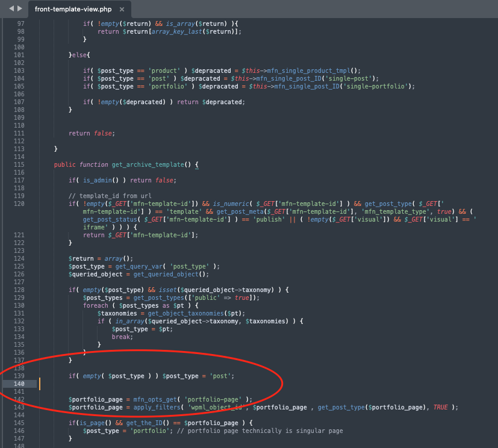This screenshot has width=498, height=448.
Task: Click line number 128 in the gutter
Action: point(18,290)
